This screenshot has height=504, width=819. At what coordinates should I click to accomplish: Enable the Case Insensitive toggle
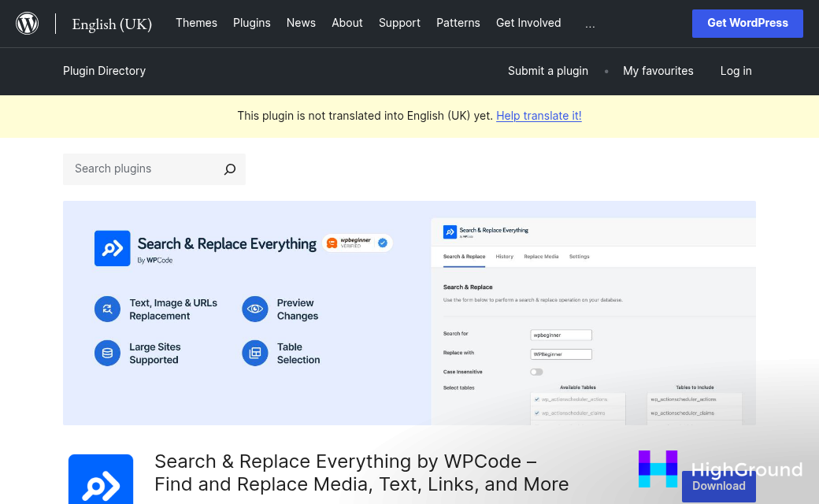pos(536,371)
